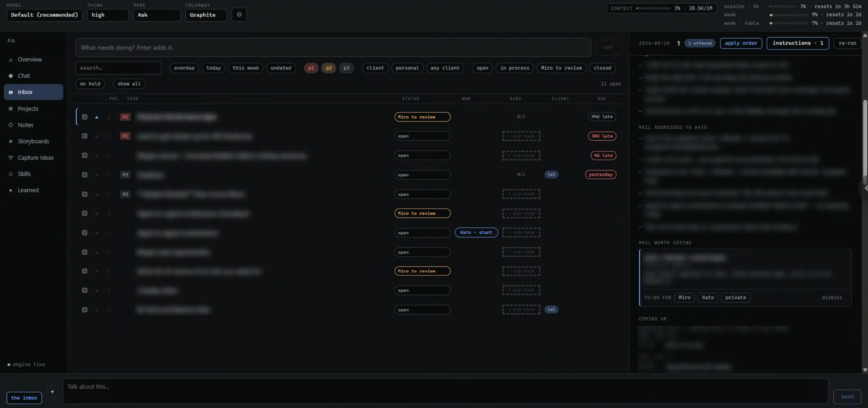Open the Model dropdown Default (recommended)
This screenshot has width=868, height=408.
coord(44,15)
